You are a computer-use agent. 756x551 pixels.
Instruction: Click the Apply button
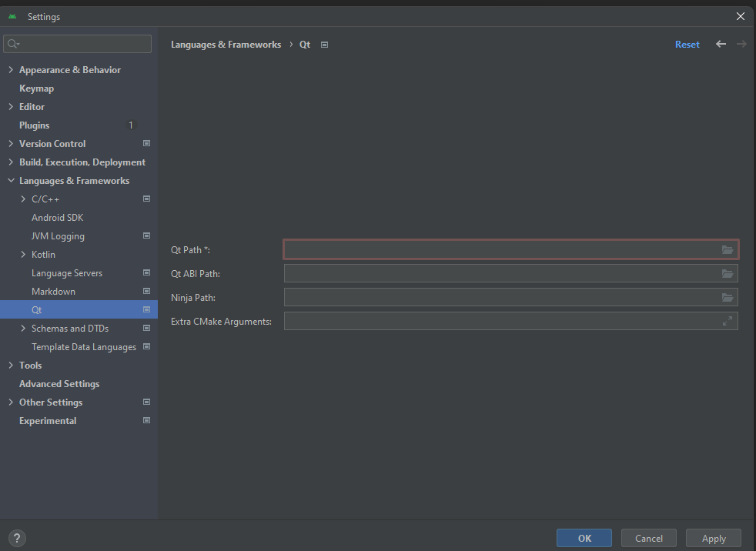714,538
